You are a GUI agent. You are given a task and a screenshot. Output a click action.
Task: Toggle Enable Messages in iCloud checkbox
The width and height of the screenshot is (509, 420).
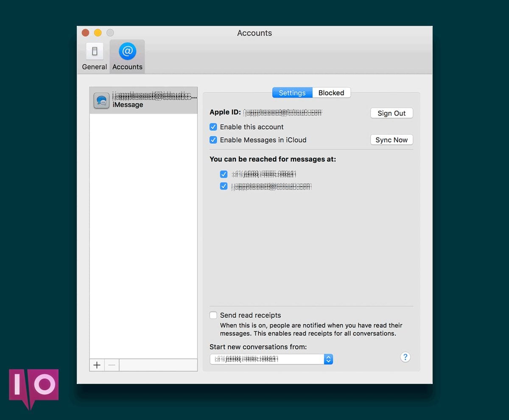click(x=213, y=140)
